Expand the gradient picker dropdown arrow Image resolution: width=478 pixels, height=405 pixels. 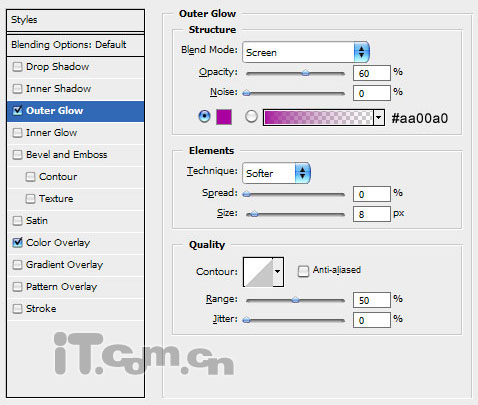coord(379,117)
